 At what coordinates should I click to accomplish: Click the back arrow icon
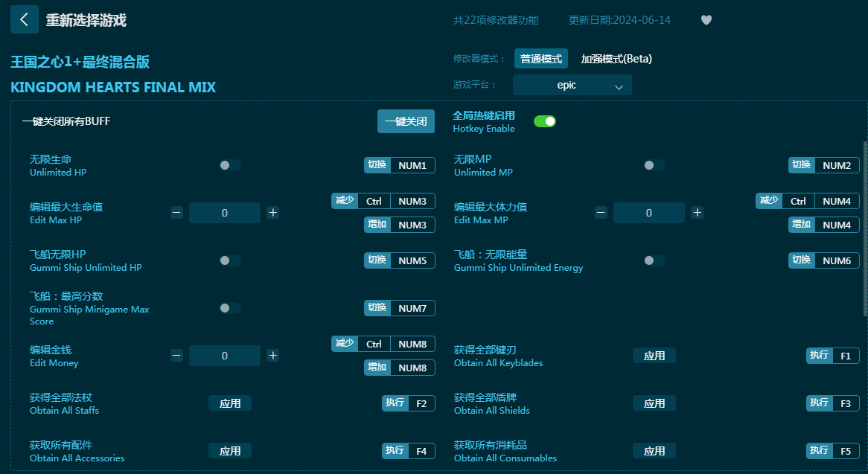click(25, 20)
